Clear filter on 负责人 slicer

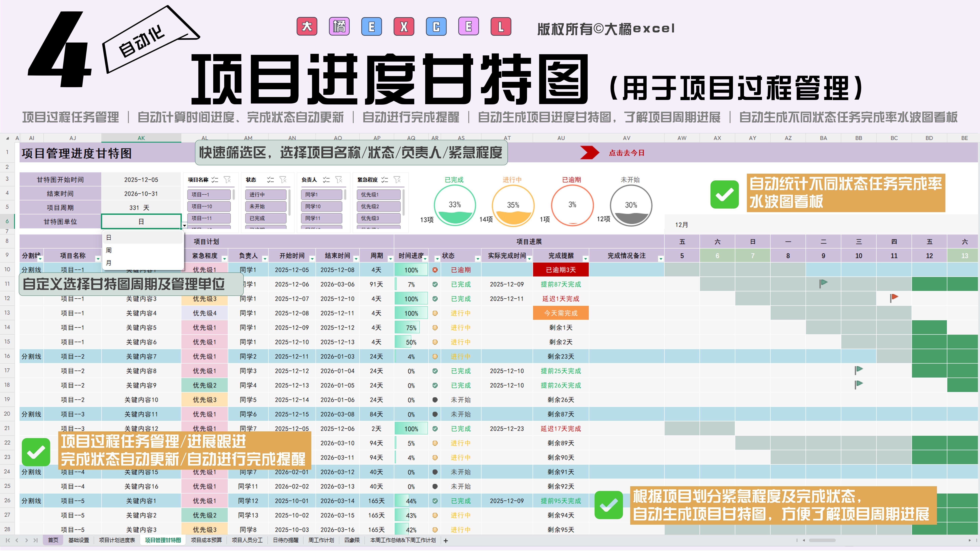(x=339, y=180)
